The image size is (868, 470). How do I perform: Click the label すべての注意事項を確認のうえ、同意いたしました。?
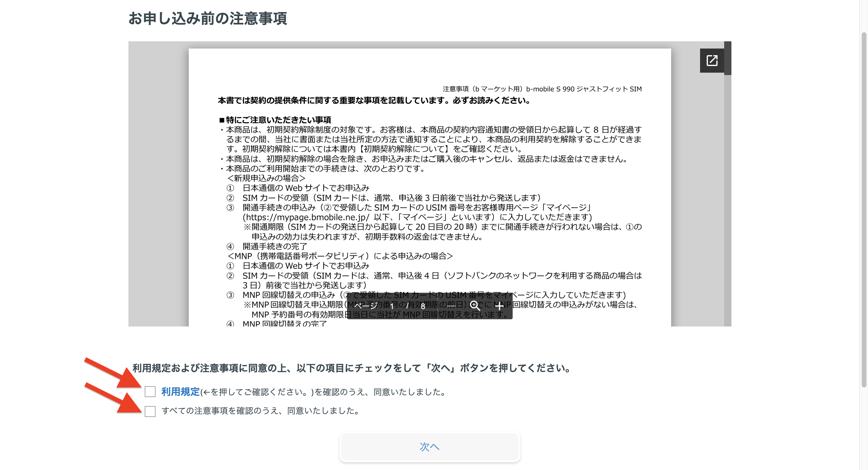[261, 411]
